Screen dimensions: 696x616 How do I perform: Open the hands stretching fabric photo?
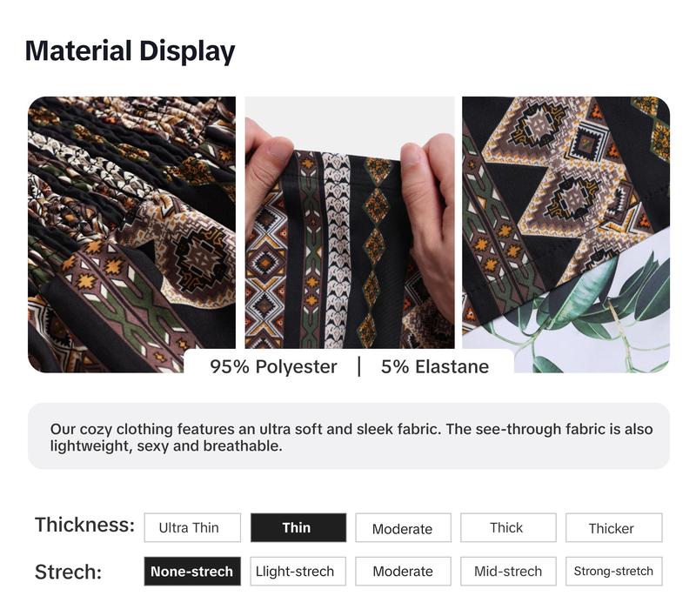pos(350,223)
